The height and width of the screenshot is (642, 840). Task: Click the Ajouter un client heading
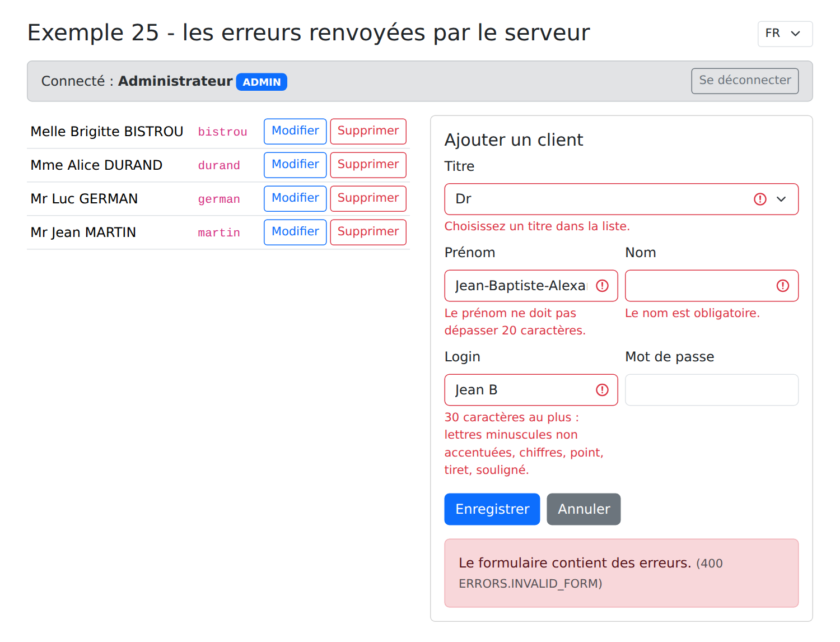pyautogui.click(x=514, y=139)
